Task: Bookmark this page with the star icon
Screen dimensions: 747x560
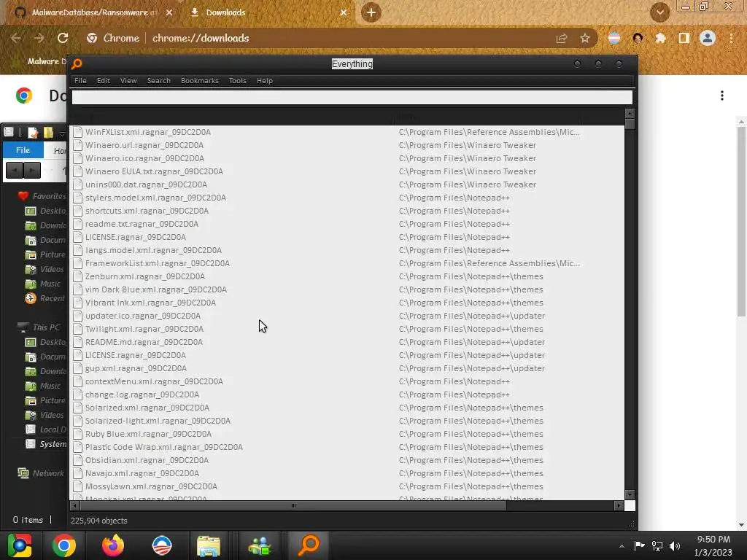Action: 585,38
